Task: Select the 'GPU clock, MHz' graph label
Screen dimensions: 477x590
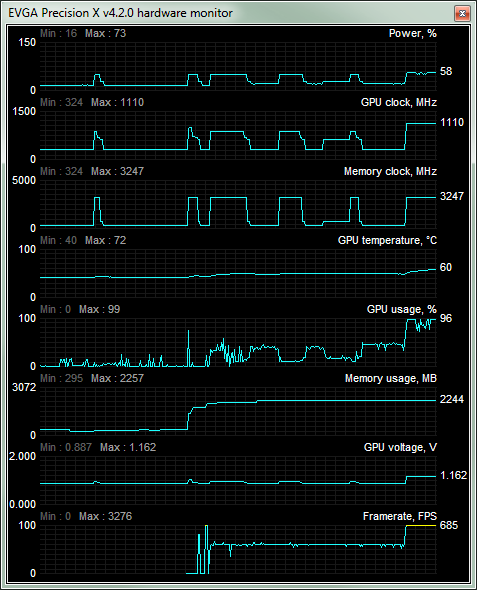Action: coord(399,102)
